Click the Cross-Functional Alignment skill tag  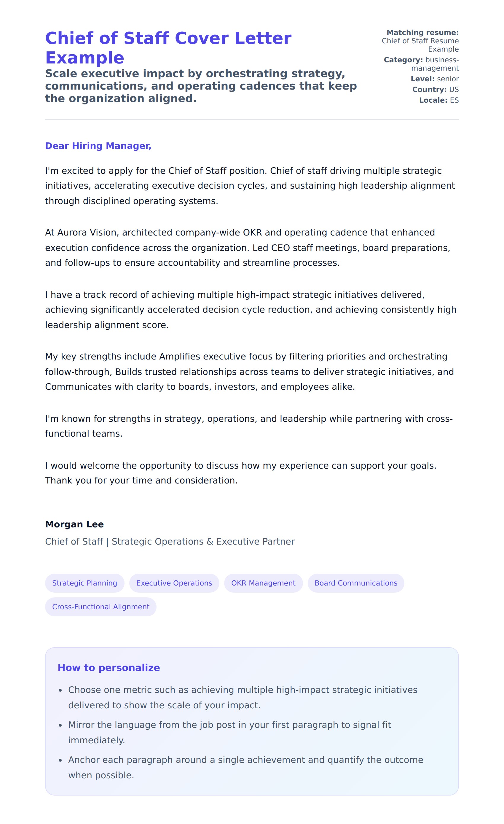tap(101, 607)
